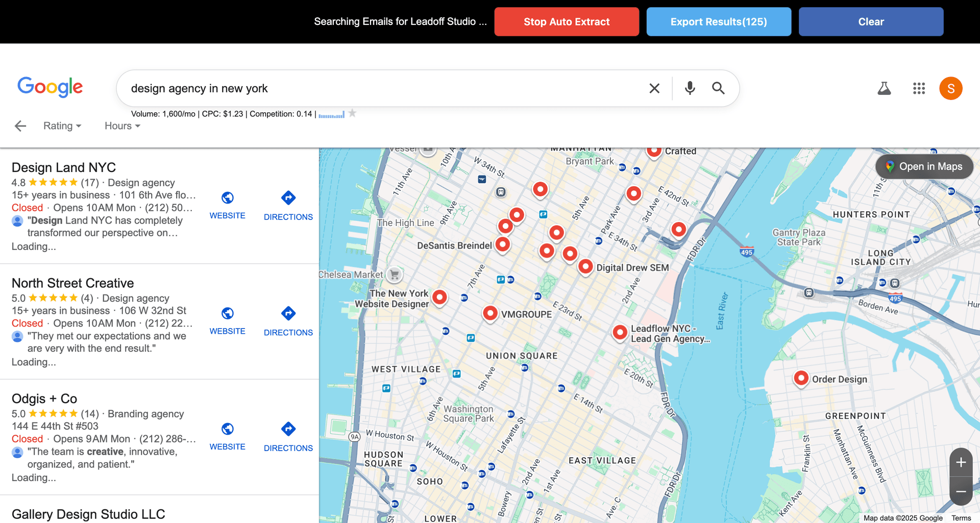Click the back arrow above the filters
This screenshot has width=980, height=523.
(20, 126)
